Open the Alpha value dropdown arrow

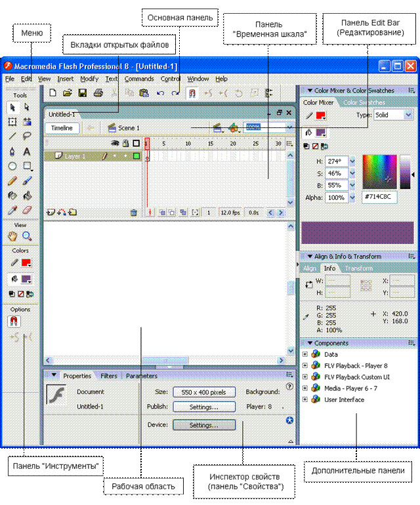click(352, 197)
